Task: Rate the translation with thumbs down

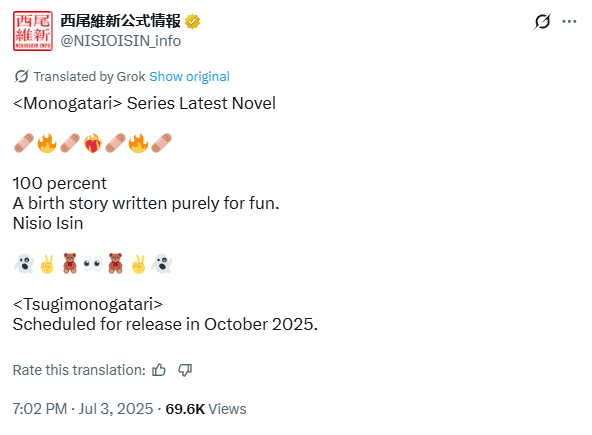Action: 185,370
